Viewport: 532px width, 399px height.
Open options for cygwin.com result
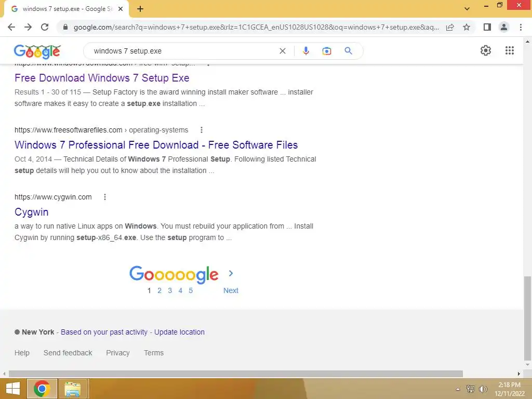[105, 197]
